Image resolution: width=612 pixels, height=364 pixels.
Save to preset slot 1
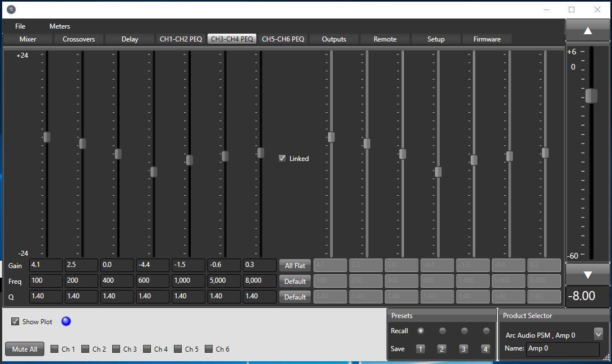pyautogui.click(x=420, y=349)
